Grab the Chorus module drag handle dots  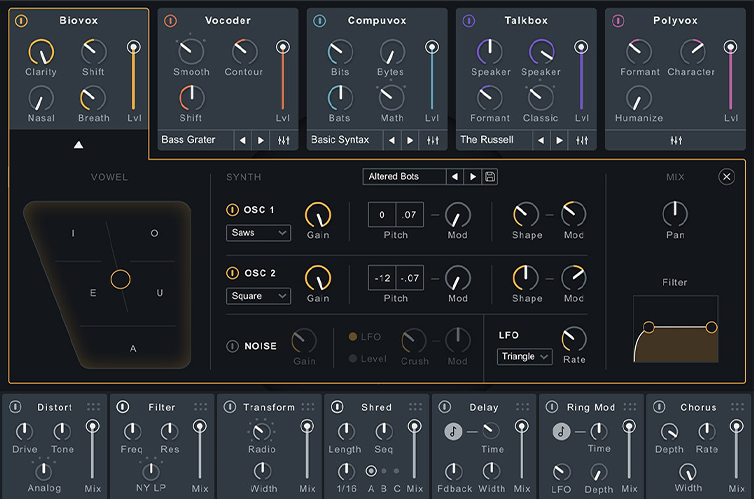coord(738,407)
